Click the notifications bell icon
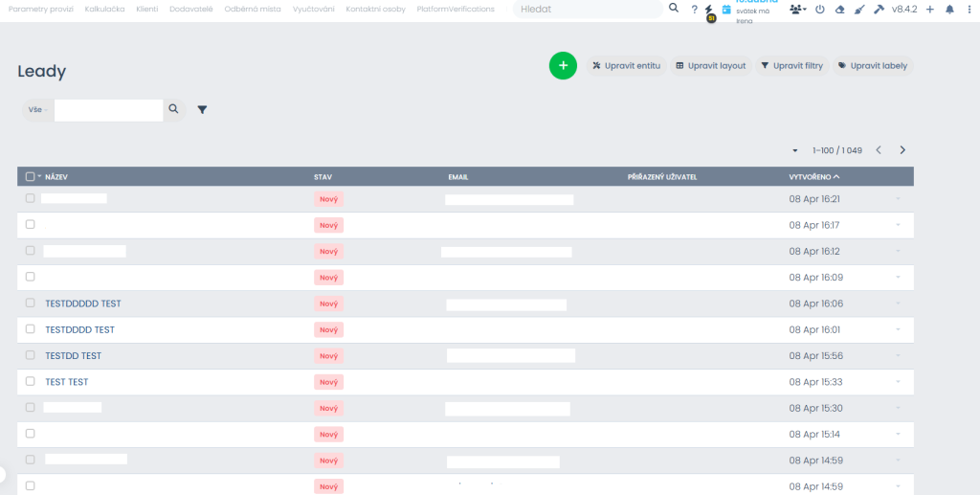Image resolution: width=980 pixels, height=495 pixels. (x=949, y=9)
